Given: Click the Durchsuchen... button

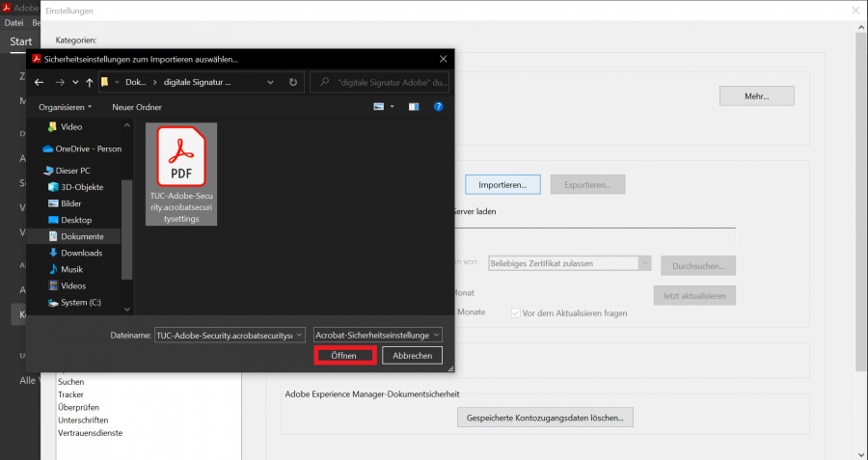Looking at the screenshot, I should (x=698, y=266).
